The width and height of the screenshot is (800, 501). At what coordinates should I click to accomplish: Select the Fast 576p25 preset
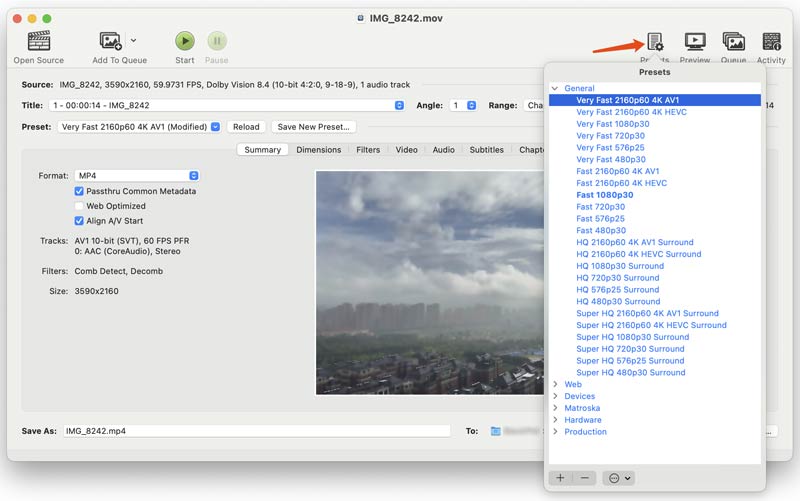(x=601, y=218)
